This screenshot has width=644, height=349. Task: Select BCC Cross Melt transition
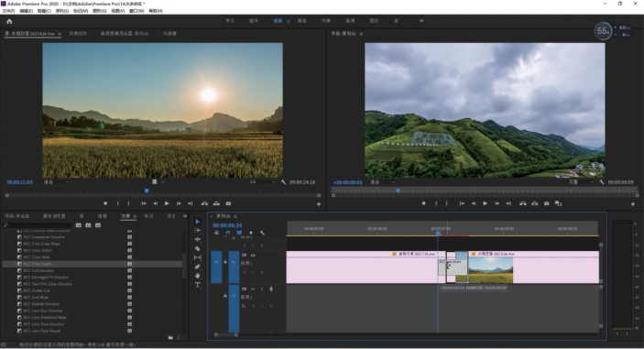[37, 257]
